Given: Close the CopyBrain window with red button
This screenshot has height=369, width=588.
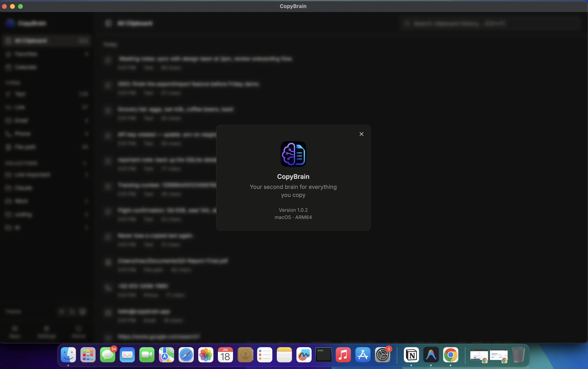Looking at the screenshot, I should pyautogui.click(x=4, y=6).
